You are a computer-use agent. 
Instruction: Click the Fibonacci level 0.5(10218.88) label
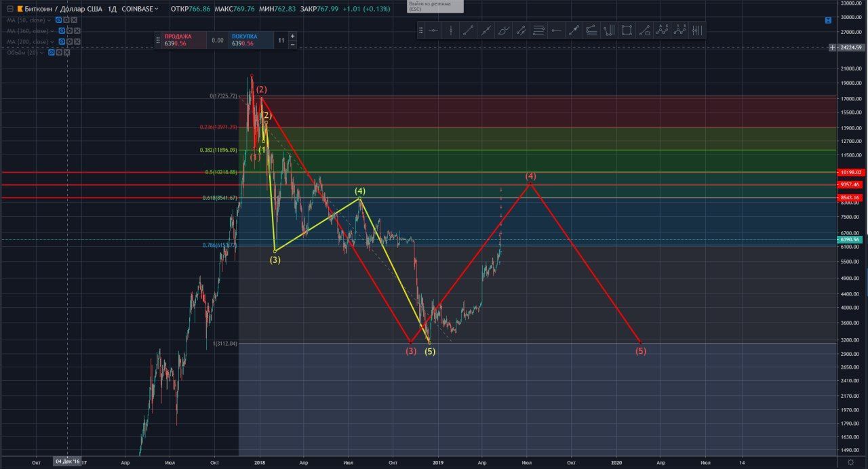point(220,172)
